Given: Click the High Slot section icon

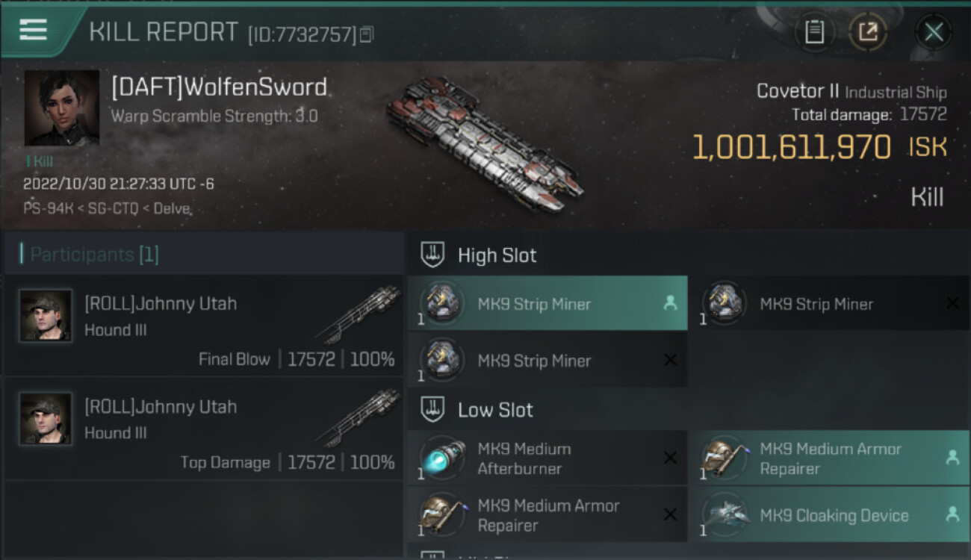Looking at the screenshot, I should click(433, 255).
